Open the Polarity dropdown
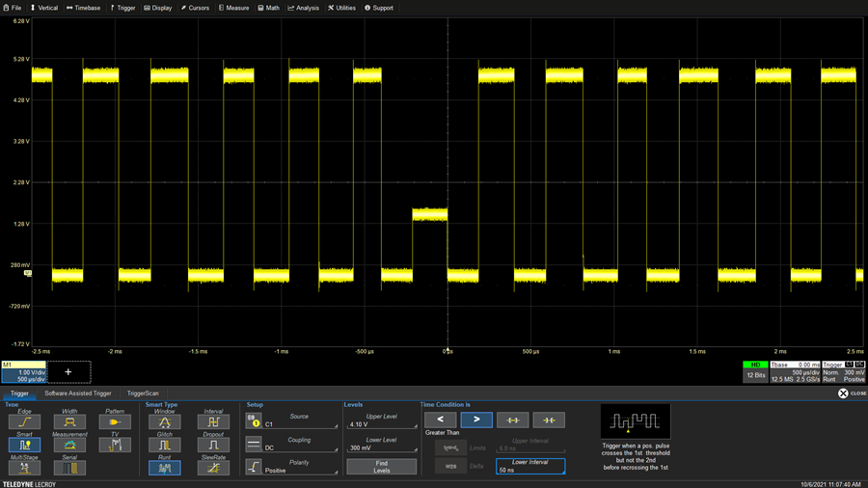The height and width of the screenshot is (488, 868). 301,467
